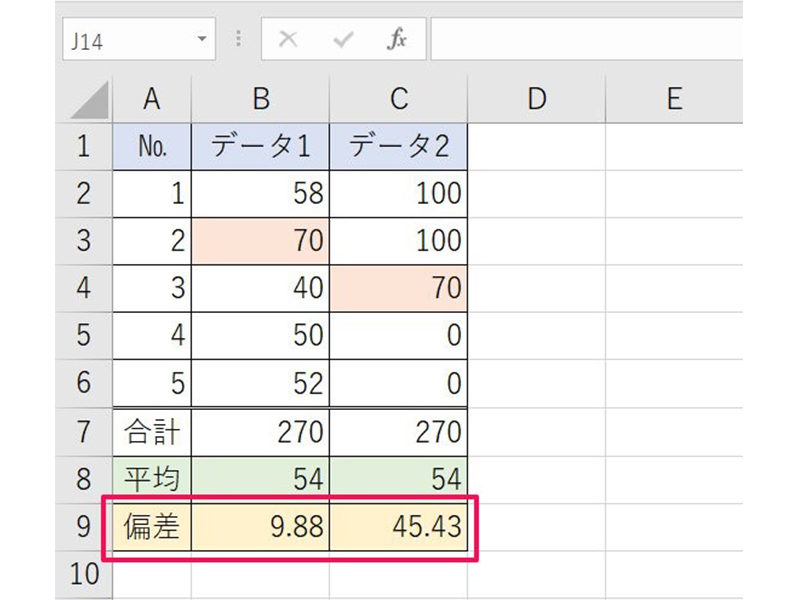Image resolution: width=800 pixels, height=600 pixels.
Task: Select cell C2 with value 100
Action: [398, 194]
